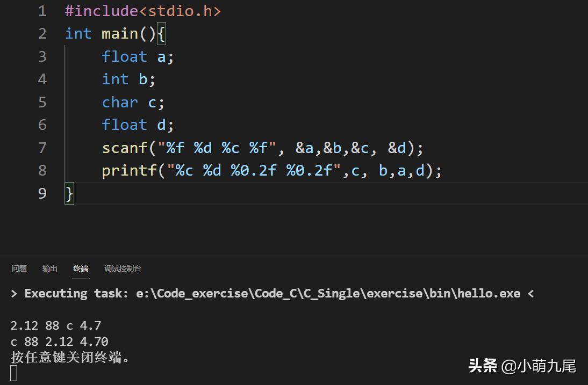Place cursor on #include<stdio.h> line
This screenshot has width=588, height=385.
143,11
